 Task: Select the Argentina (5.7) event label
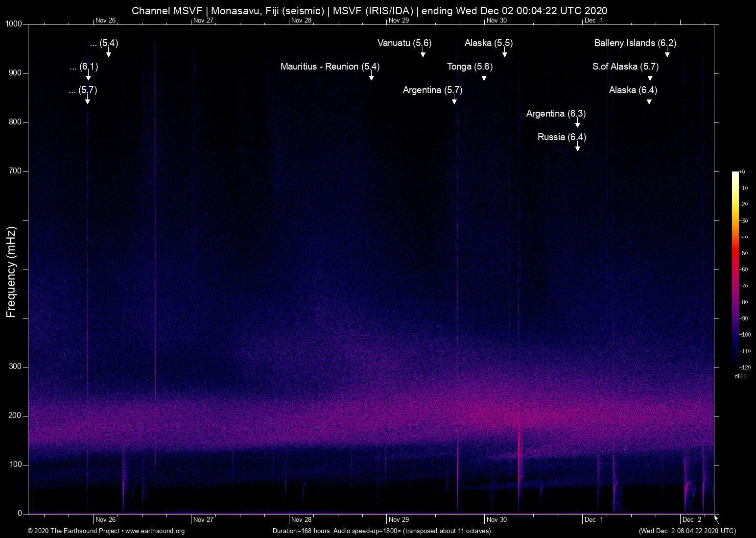[432, 90]
